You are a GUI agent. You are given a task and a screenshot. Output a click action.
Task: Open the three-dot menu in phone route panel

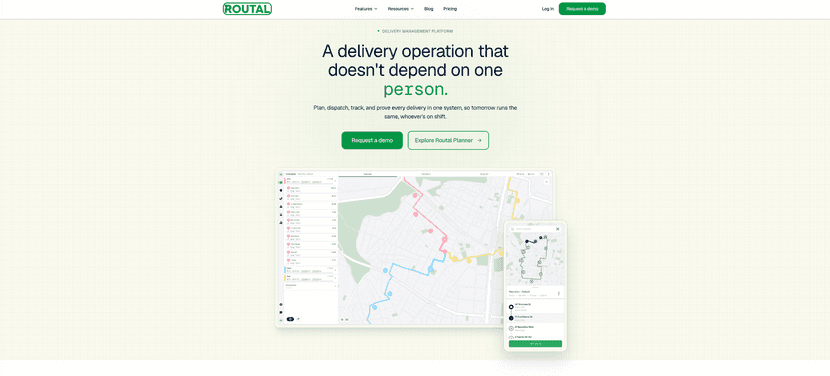(x=558, y=293)
